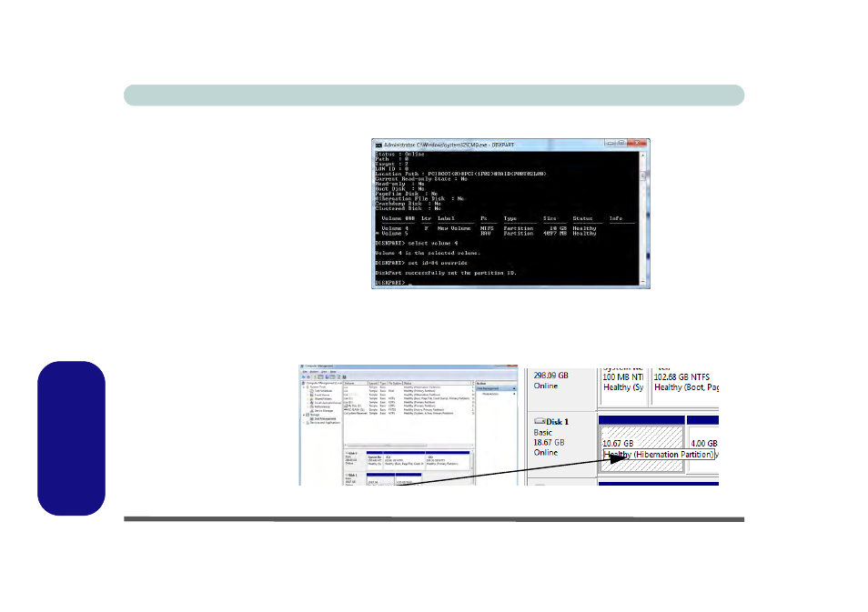Click the DISKPART command window title bar
Image resolution: width=868 pixels, height=612 pixels.
[x=510, y=145]
